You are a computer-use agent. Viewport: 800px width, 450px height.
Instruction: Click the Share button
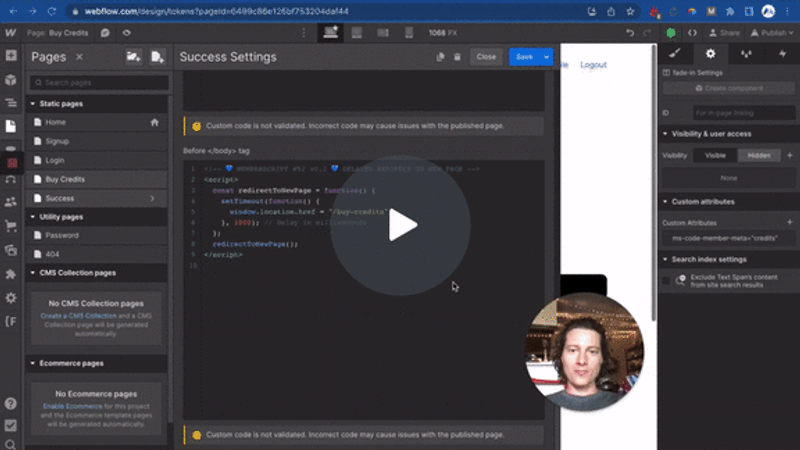coord(724,33)
